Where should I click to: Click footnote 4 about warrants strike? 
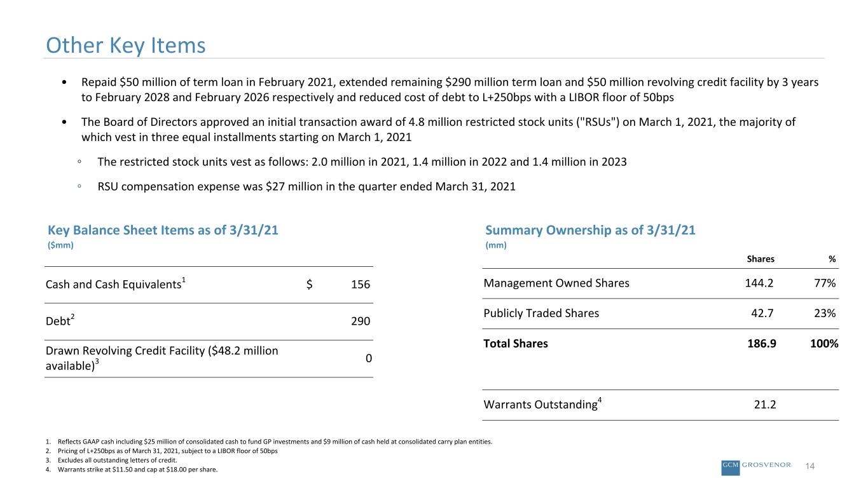tap(133, 470)
